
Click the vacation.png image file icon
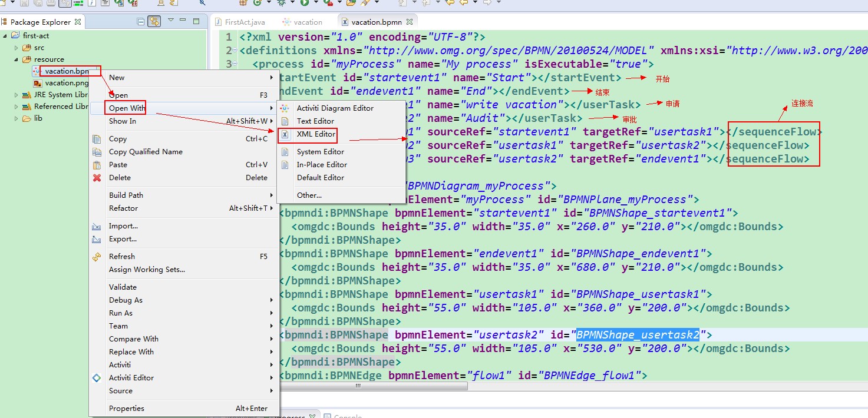38,83
